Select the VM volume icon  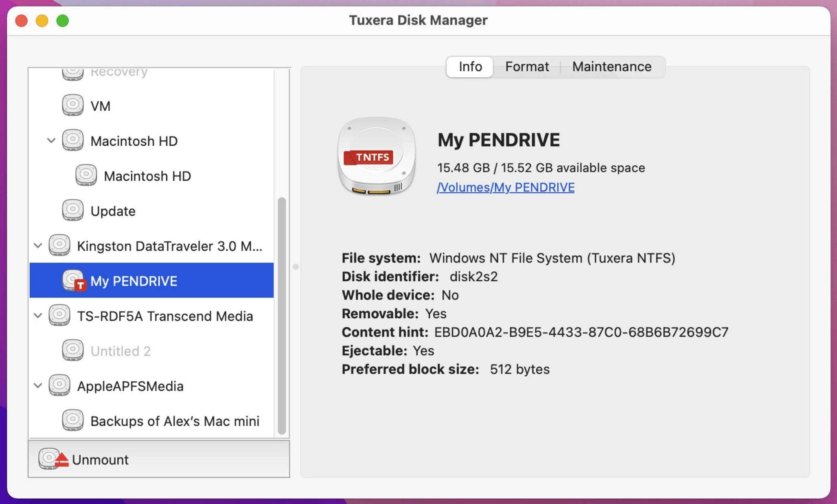tap(73, 105)
